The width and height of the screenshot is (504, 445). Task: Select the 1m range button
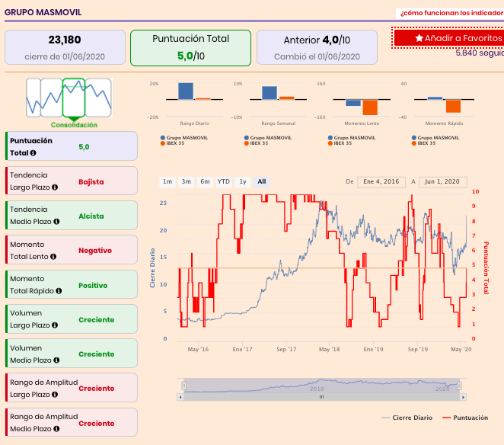click(167, 182)
